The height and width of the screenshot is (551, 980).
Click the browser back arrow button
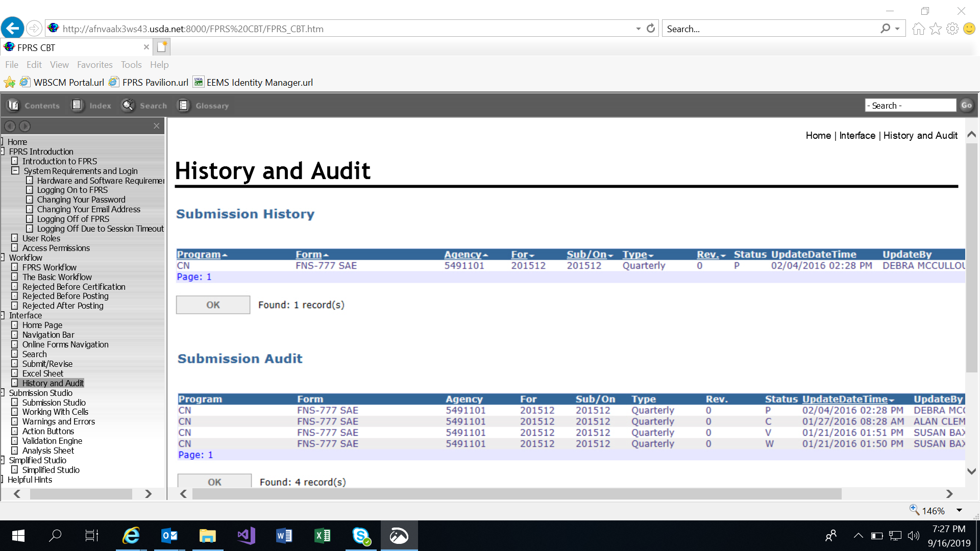tap(12, 28)
